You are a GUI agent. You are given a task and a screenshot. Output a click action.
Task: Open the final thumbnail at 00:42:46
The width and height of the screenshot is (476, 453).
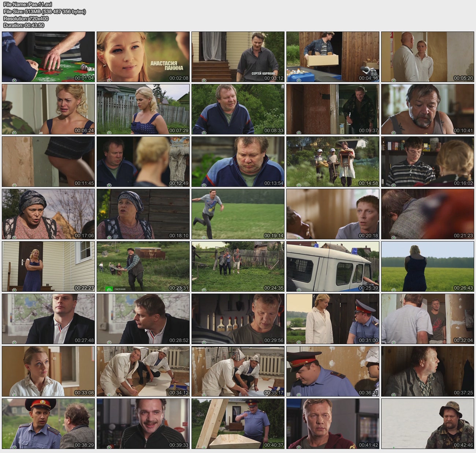tap(428, 424)
